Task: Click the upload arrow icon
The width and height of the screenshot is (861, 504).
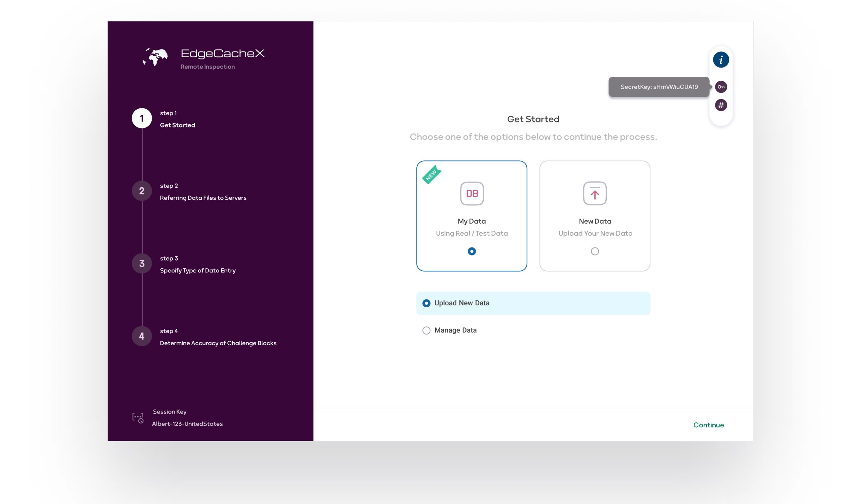Action: [x=595, y=194]
